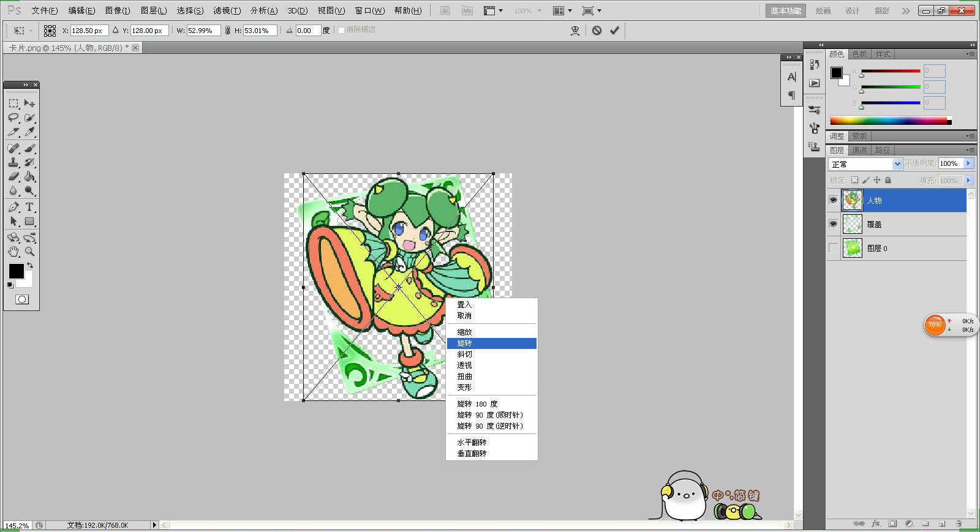The width and height of the screenshot is (980, 532).
Task: Select the Eyedropper tool
Action: coord(29,132)
